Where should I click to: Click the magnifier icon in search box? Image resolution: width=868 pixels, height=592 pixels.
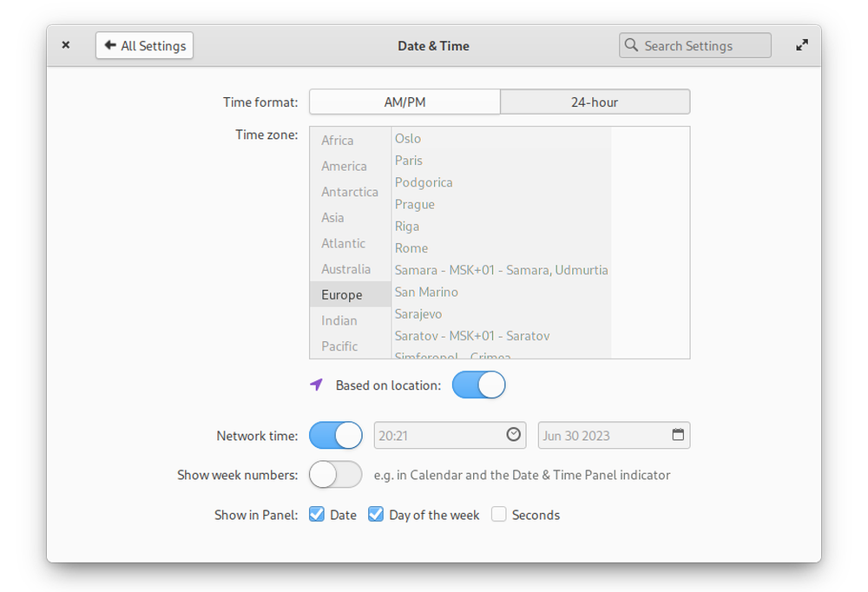tap(631, 46)
